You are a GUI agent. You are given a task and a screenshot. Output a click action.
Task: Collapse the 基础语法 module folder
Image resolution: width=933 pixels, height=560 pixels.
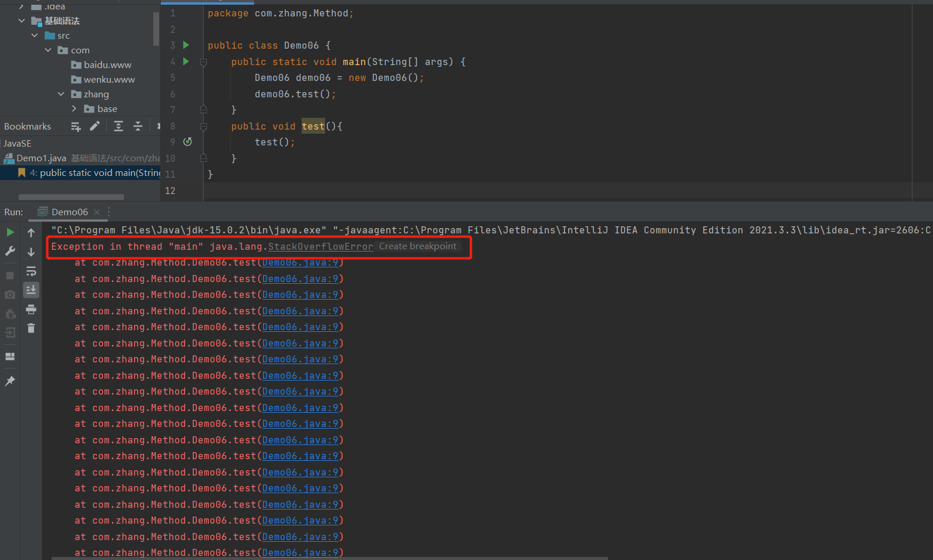22,21
